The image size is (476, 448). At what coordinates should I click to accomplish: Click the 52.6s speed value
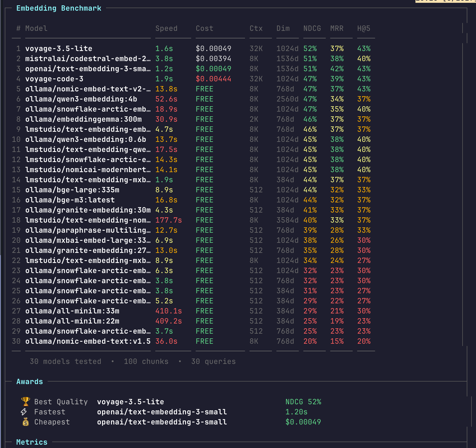167,99
